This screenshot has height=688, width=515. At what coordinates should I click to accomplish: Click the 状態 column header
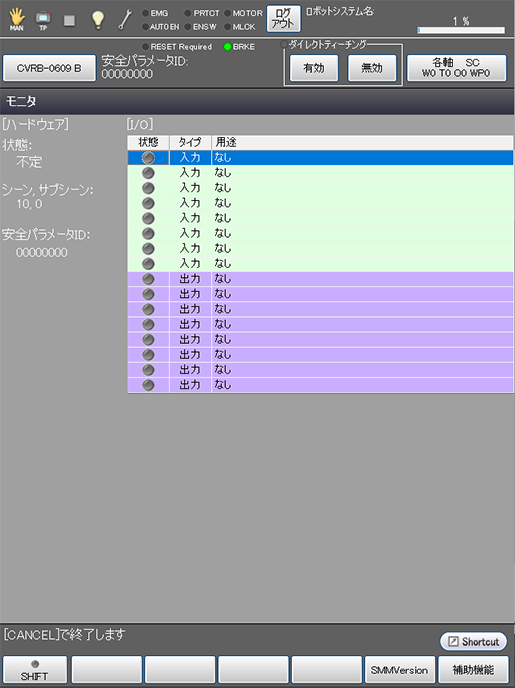[148, 142]
